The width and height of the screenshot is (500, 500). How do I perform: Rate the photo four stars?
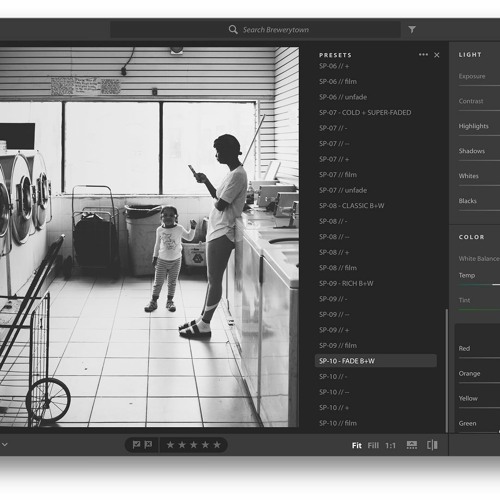[x=205, y=445]
